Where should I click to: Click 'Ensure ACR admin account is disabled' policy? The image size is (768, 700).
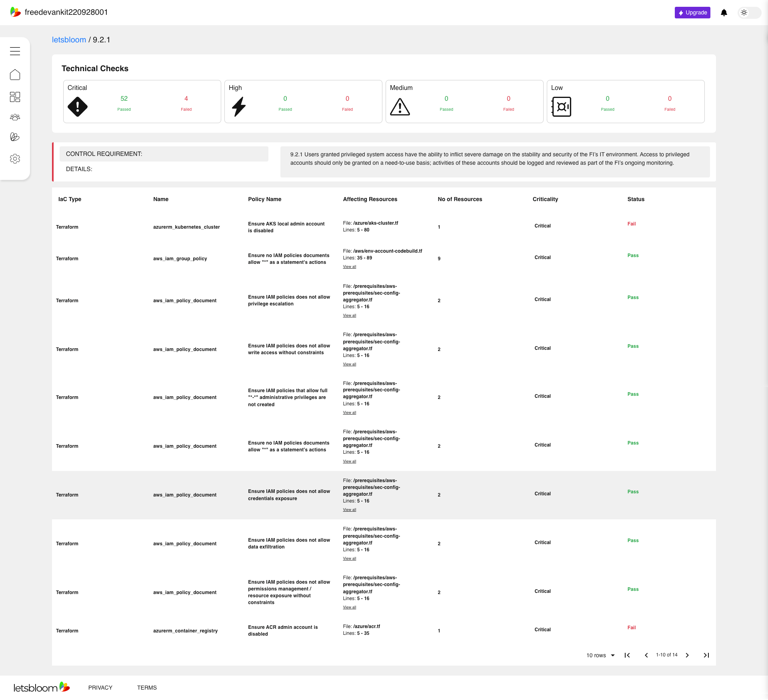(282, 630)
